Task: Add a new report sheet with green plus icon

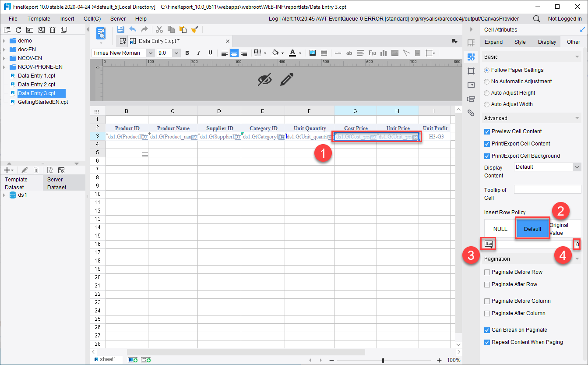Action: point(132,359)
